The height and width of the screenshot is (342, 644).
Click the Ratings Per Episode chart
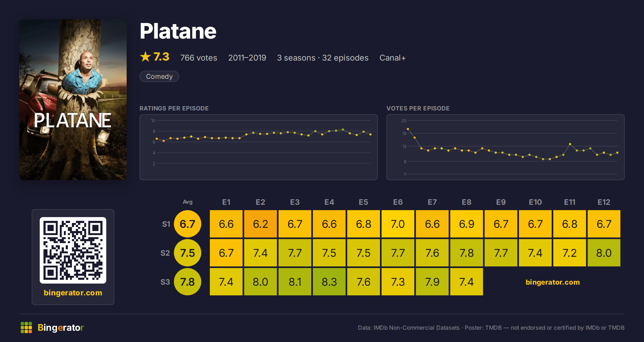click(259, 147)
